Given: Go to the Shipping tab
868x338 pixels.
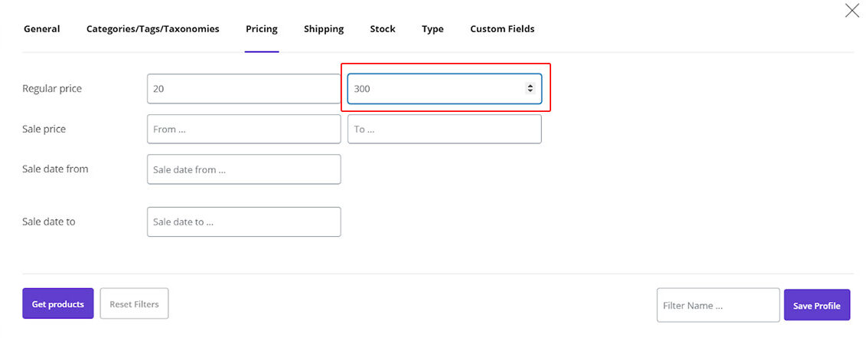Looking at the screenshot, I should [323, 29].
